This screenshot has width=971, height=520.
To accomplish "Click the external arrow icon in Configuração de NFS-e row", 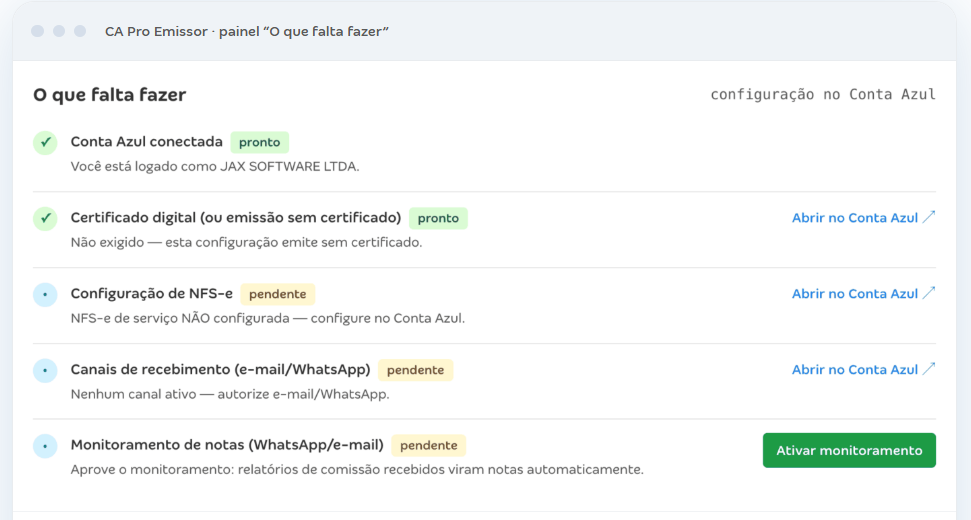I will pos(928,293).
